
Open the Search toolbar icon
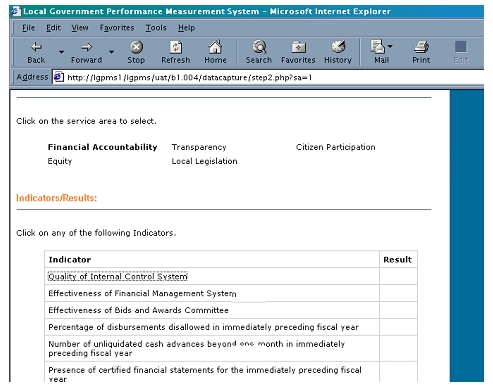coord(259,47)
